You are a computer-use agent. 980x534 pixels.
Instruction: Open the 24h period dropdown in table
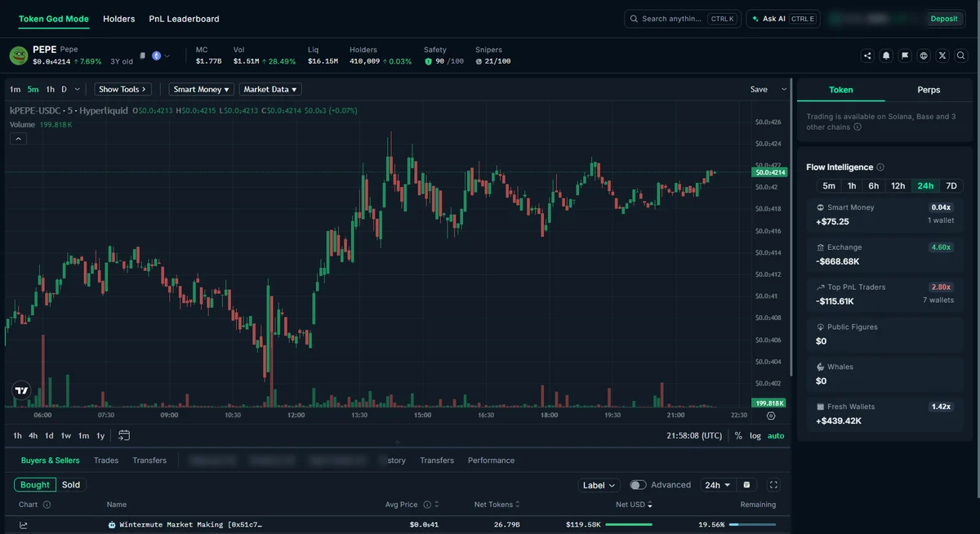pos(718,485)
